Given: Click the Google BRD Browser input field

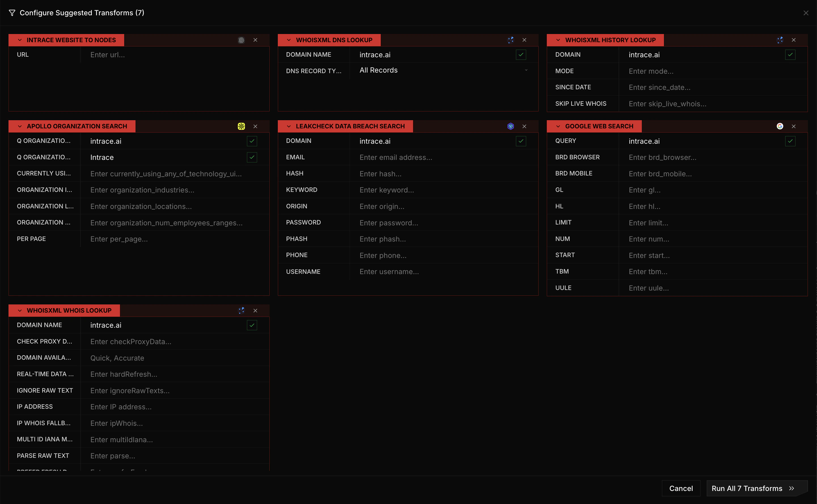Looking at the screenshot, I should coord(713,157).
